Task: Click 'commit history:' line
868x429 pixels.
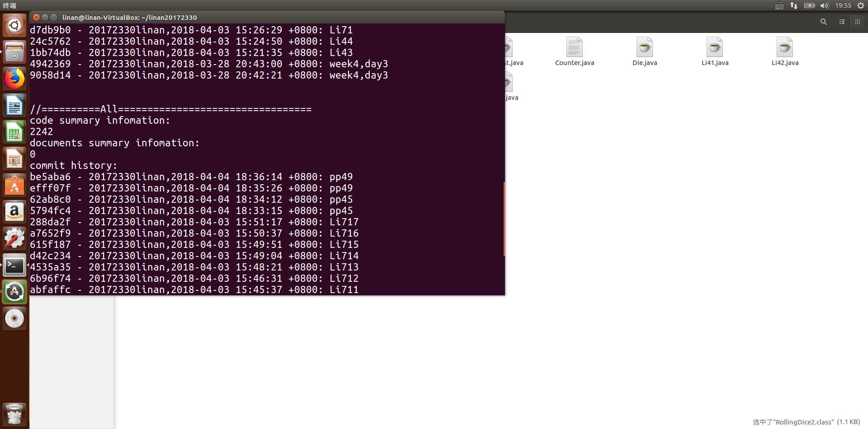Action: click(x=74, y=165)
